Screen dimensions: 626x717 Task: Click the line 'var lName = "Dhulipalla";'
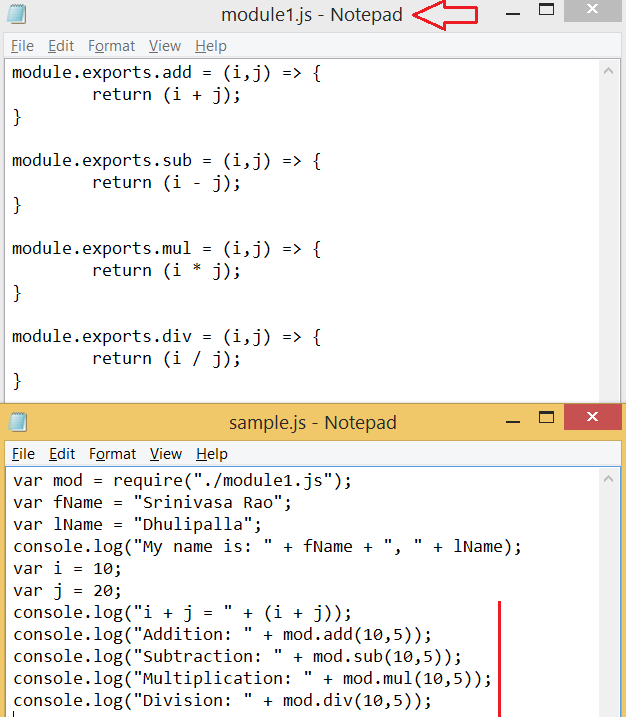click(137, 524)
